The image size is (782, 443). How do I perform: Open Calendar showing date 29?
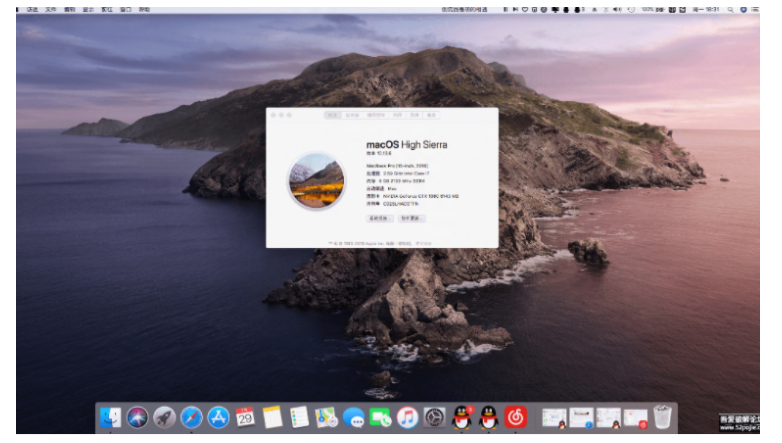[x=246, y=417]
